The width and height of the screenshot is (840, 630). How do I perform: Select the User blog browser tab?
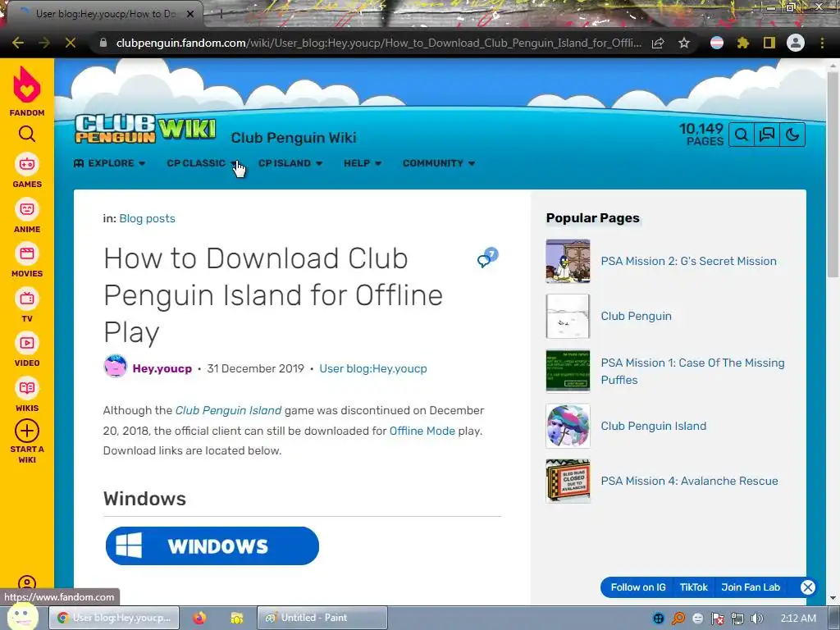tap(105, 14)
